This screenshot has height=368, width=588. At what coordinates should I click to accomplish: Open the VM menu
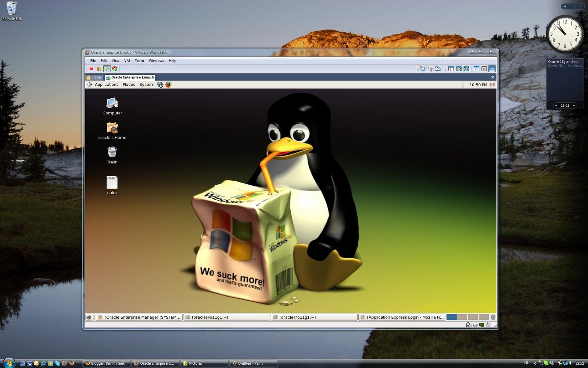coord(127,61)
